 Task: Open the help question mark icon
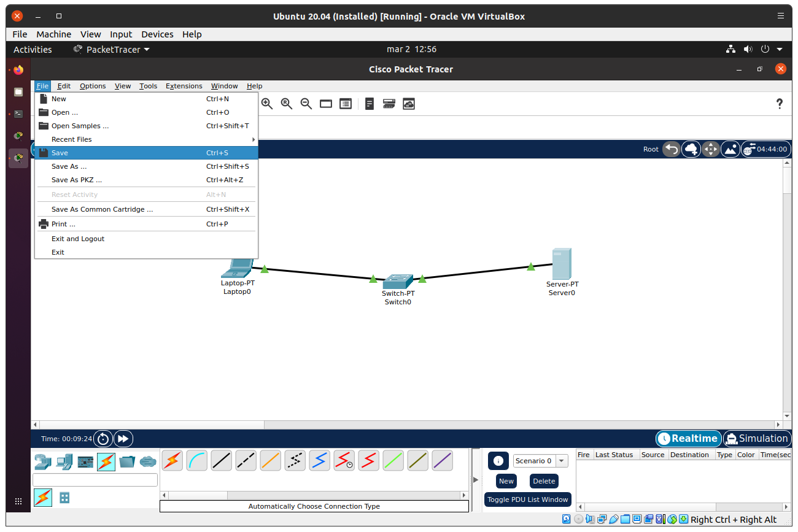pyautogui.click(x=780, y=104)
